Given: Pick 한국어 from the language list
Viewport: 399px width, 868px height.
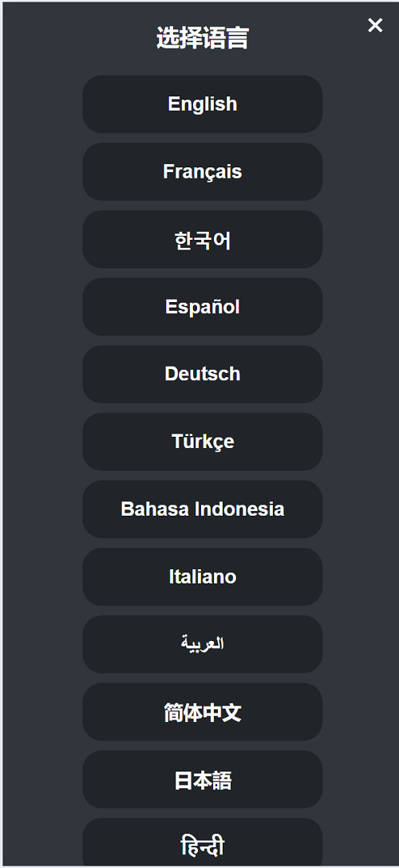Looking at the screenshot, I should tap(202, 239).
